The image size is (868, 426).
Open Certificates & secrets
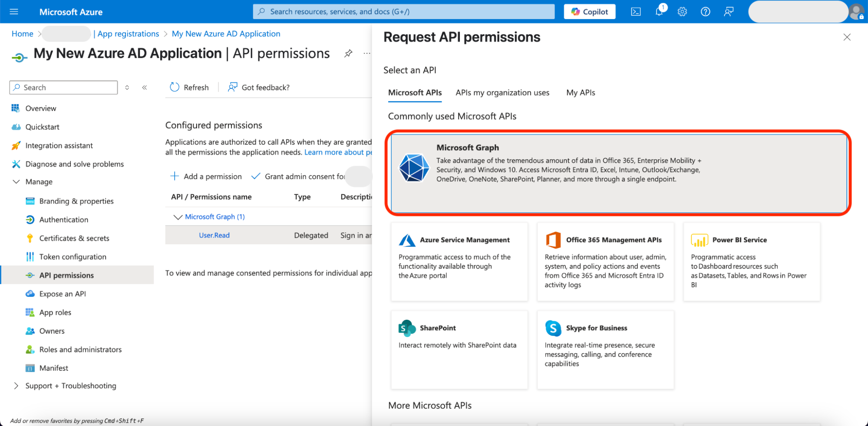tap(74, 239)
